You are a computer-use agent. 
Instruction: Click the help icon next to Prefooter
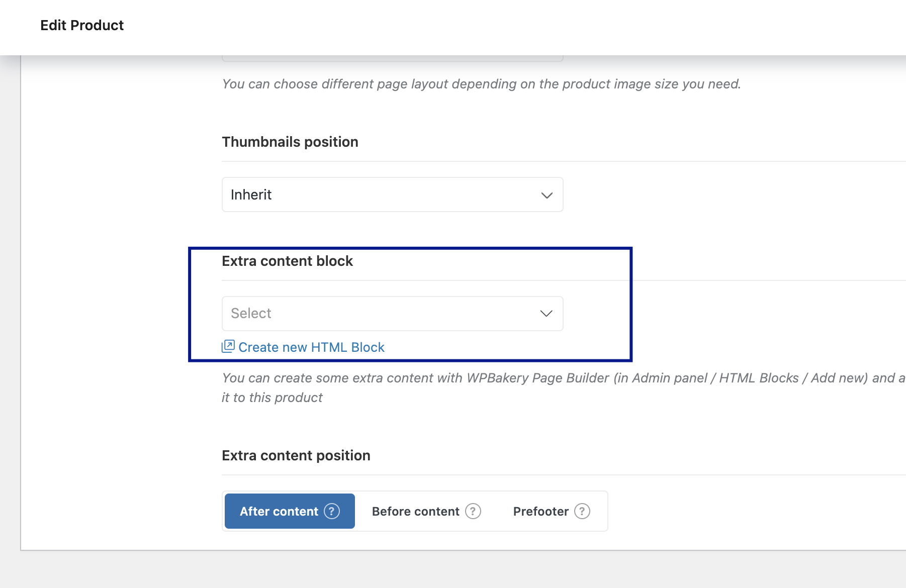(582, 511)
